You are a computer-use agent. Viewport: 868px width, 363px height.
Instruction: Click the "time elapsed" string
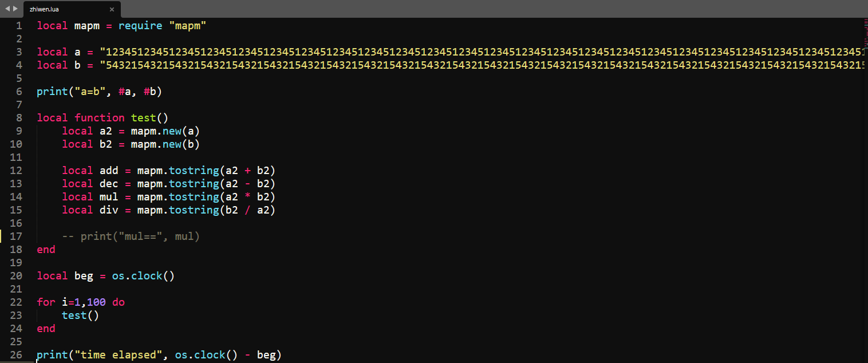point(119,354)
